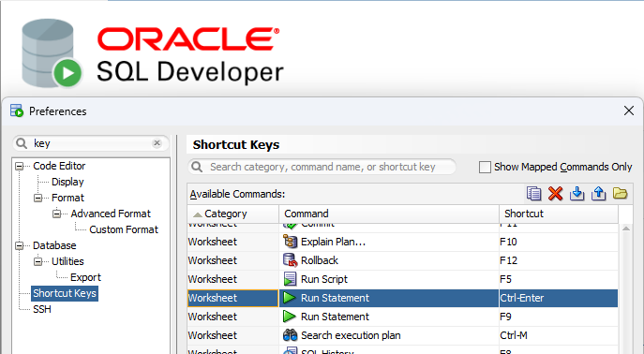Enable Show Mapped Commands Only checkbox

point(485,167)
